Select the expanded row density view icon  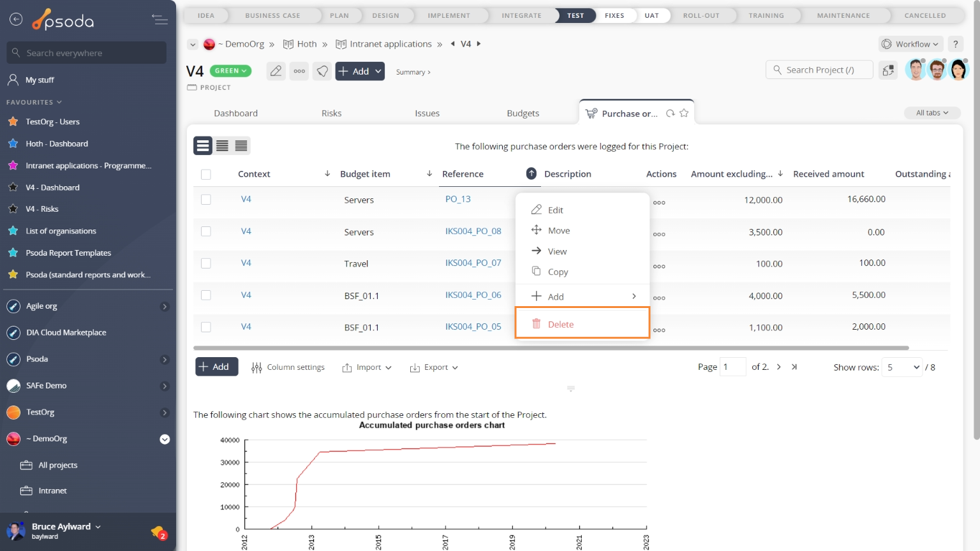pos(203,146)
